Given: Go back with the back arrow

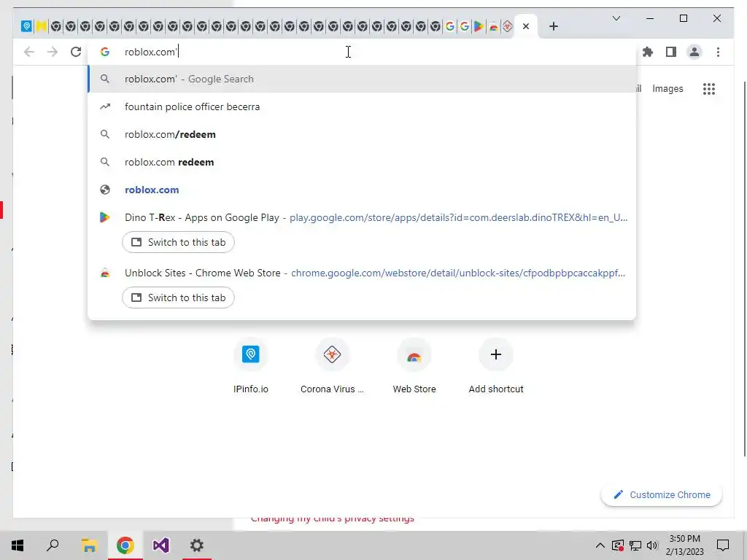Looking at the screenshot, I should tap(29, 52).
